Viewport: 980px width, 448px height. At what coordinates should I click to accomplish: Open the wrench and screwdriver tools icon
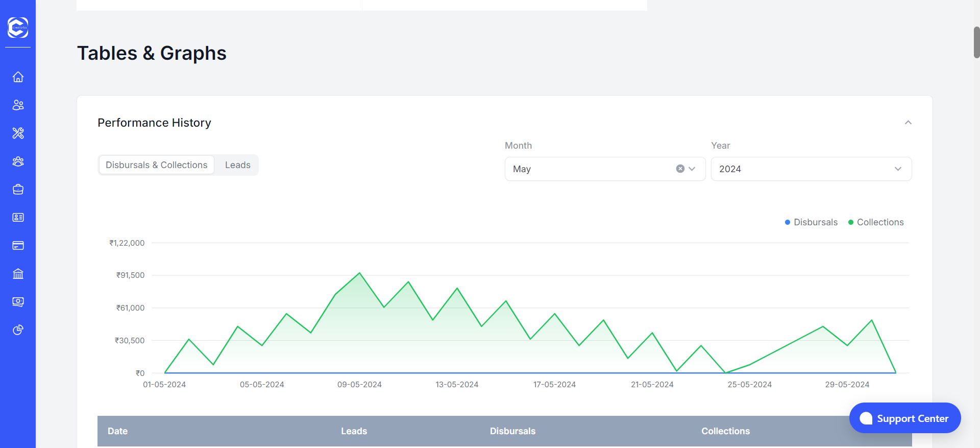(18, 133)
